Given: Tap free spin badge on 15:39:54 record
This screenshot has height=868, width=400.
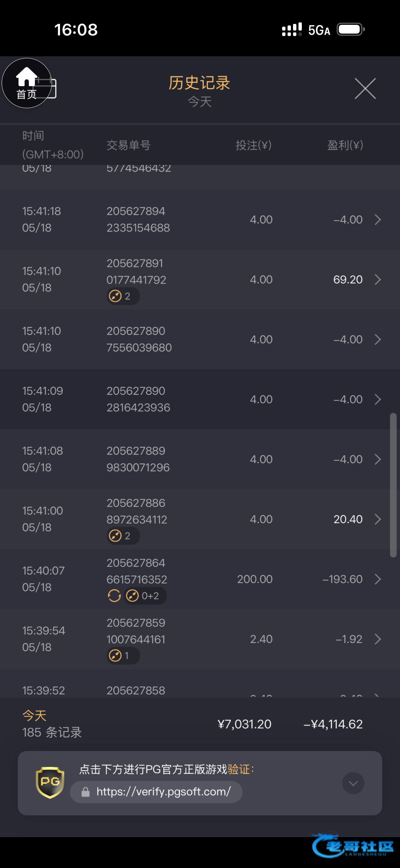Looking at the screenshot, I should pos(123,656).
